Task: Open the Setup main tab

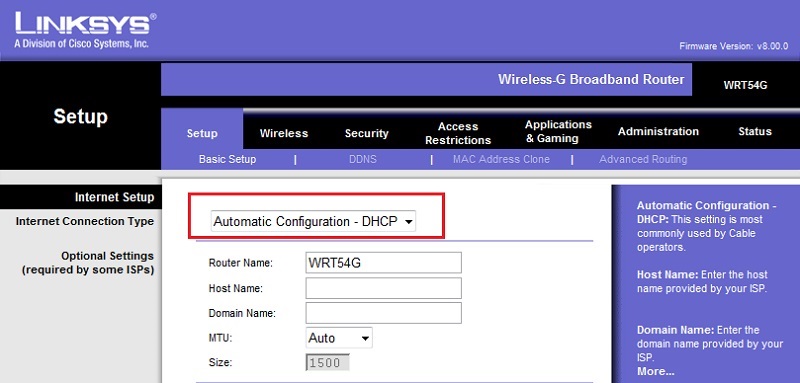Action: 202,133
